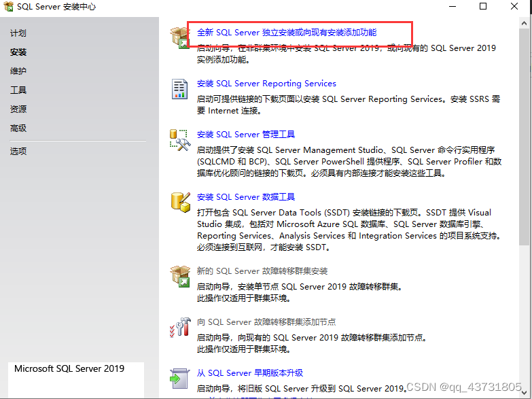The image size is (532, 399).
Task: Close the SQL Server 安装中心 window
Action: (514, 6)
